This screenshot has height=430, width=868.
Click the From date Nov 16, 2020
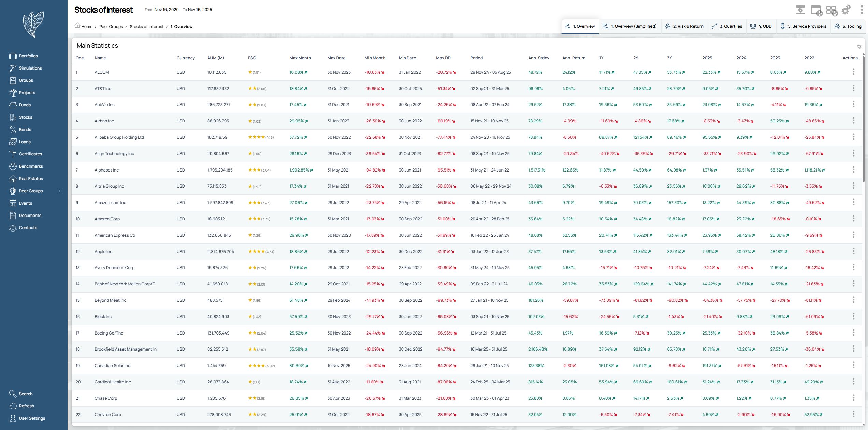[x=166, y=10]
